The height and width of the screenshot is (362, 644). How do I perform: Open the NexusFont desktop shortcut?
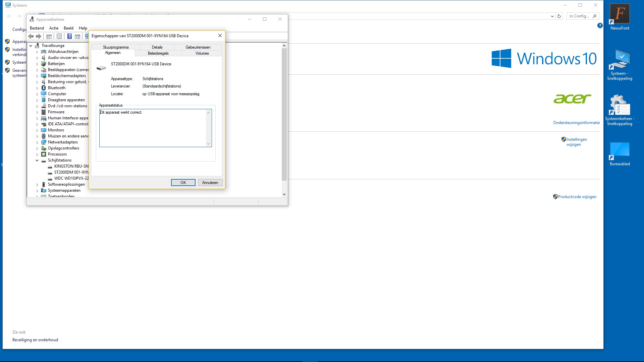click(x=620, y=17)
